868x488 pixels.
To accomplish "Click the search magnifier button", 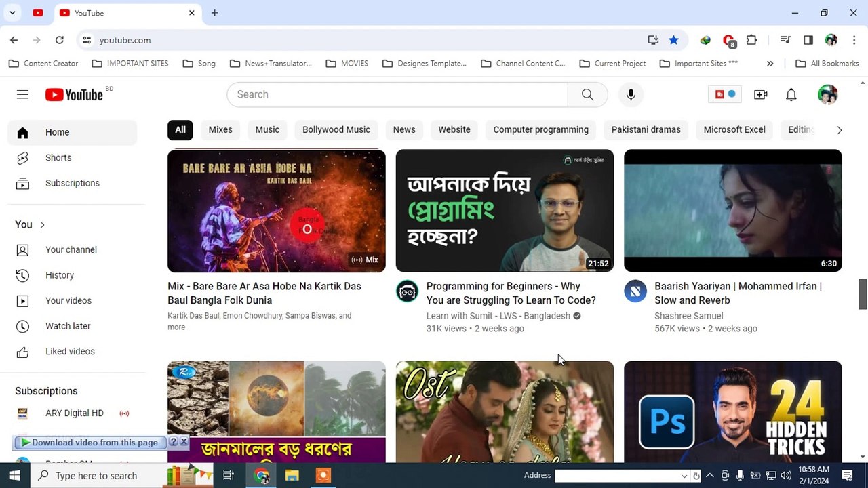I will click(x=587, y=94).
